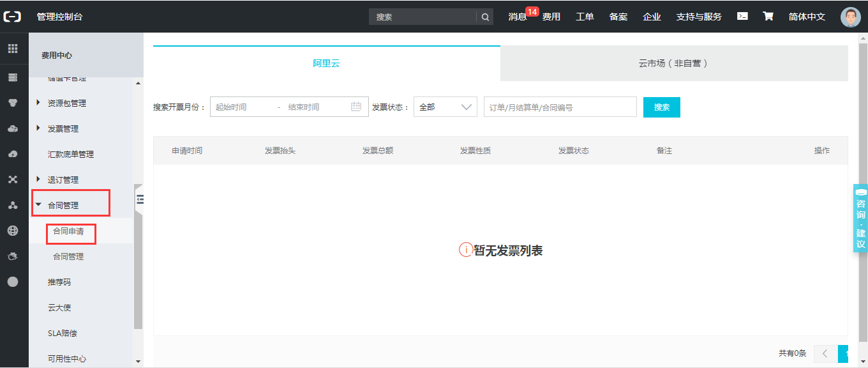Open 支持与服务 top menu
This screenshot has width=868, height=368.
coord(699,17)
